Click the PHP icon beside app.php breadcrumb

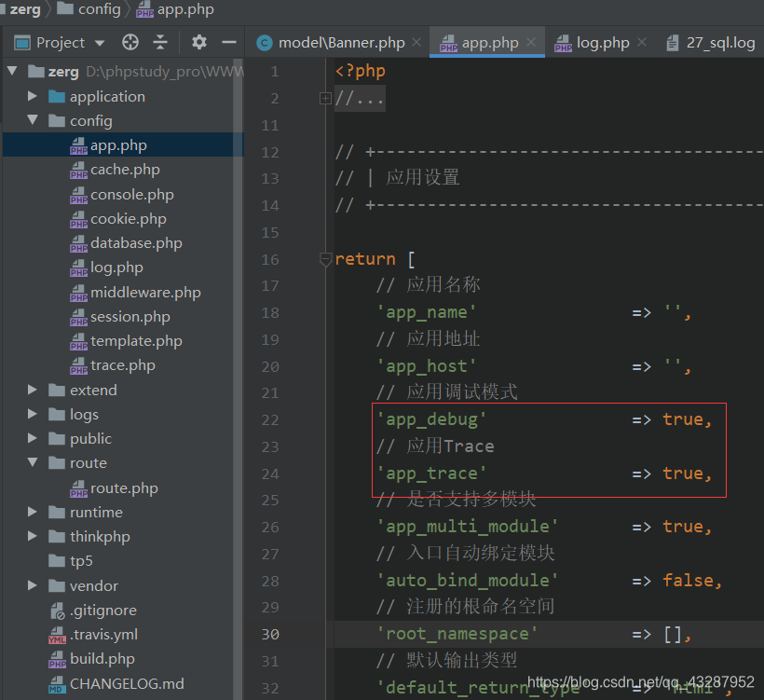click(x=144, y=10)
